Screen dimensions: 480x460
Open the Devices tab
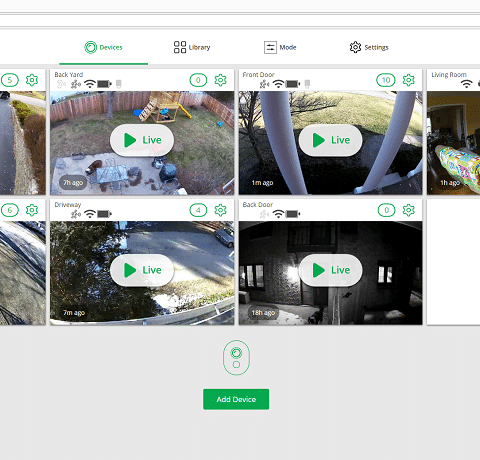click(x=103, y=47)
